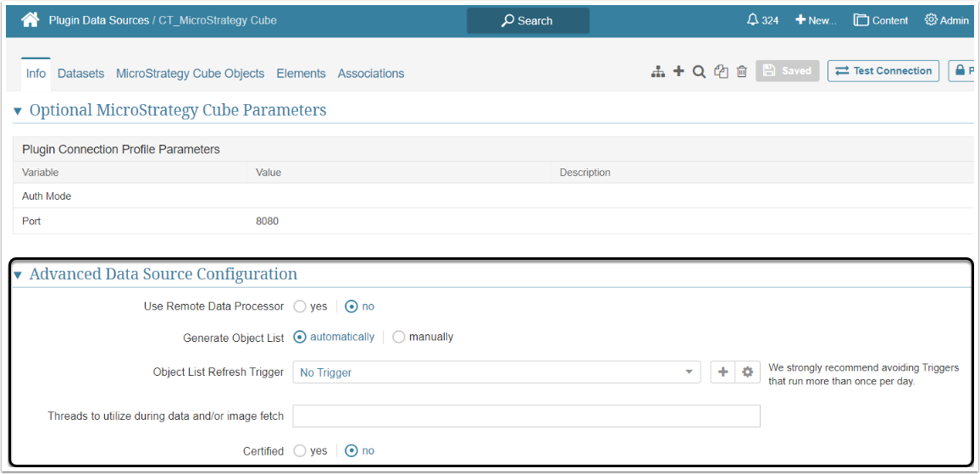Open the New menu with plus icon

[x=816, y=20]
